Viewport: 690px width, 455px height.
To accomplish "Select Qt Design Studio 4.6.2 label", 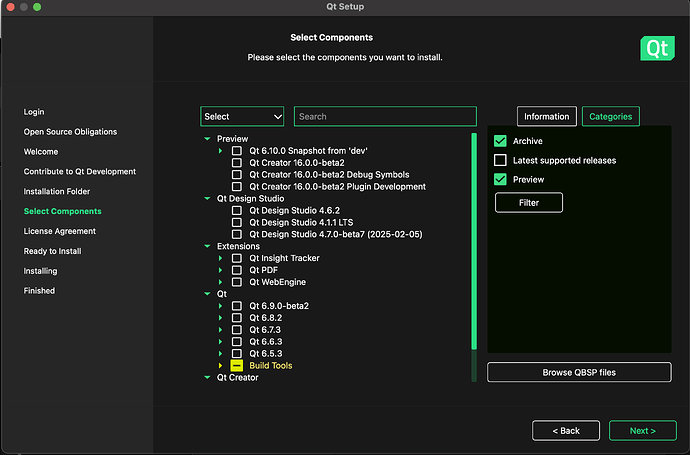I will click(x=294, y=210).
